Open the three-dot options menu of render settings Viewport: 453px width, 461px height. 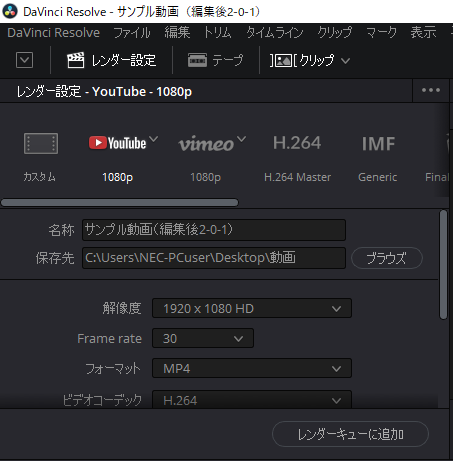(x=431, y=90)
